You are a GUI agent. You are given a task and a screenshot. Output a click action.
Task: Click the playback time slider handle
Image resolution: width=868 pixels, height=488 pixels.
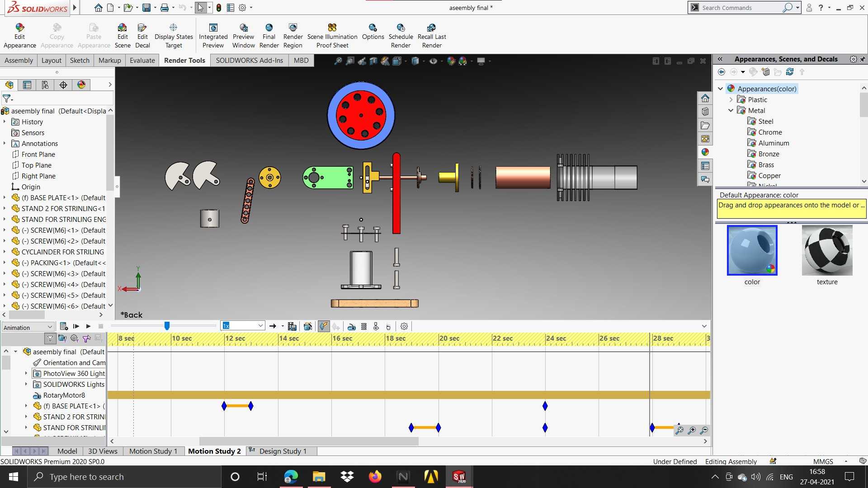[x=167, y=326]
